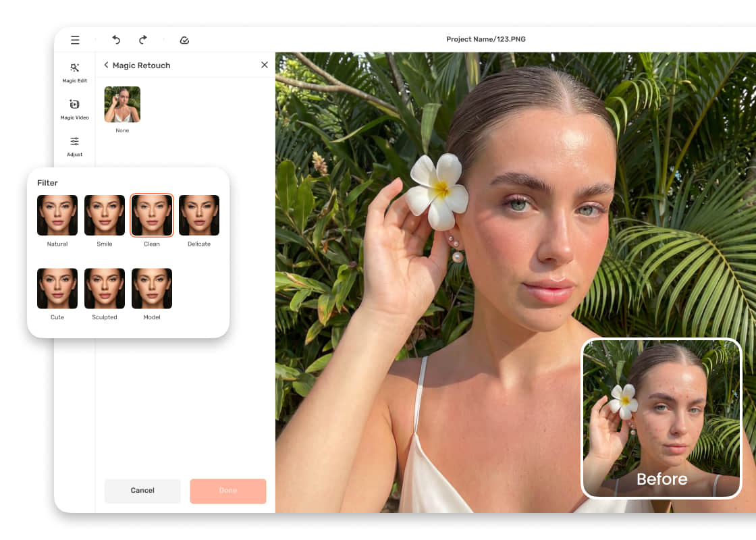This screenshot has height=540, width=756.
Task: Click the Cancel button
Action: 142,491
